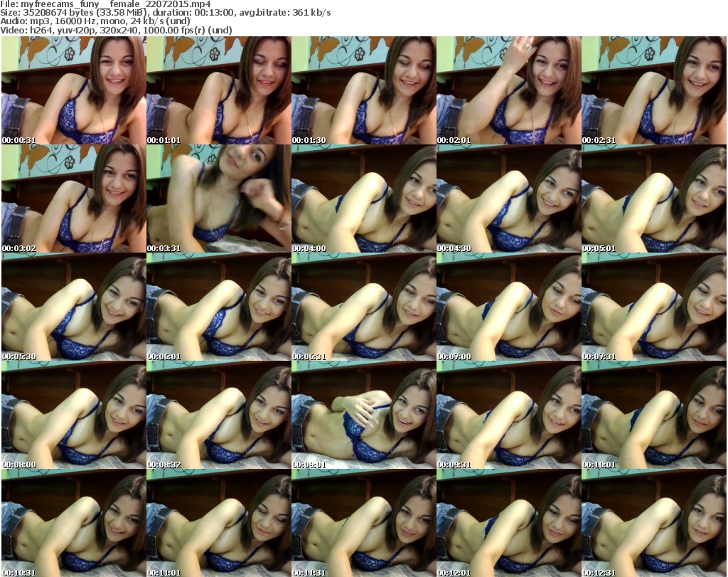Image resolution: width=728 pixels, height=577 pixels.
Task: Select the thumbnail stamped 00:01:01
Action: [x=219, y=90]
